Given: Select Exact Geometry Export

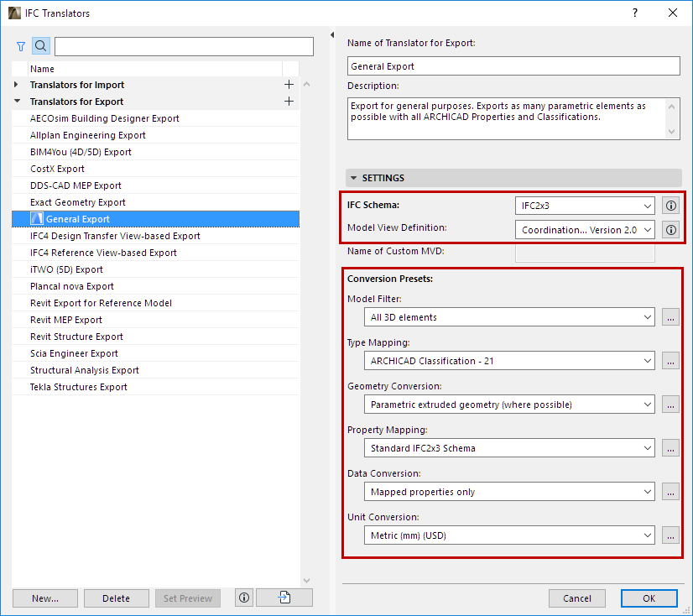Looking at the screenshot, I should (155, 202).
